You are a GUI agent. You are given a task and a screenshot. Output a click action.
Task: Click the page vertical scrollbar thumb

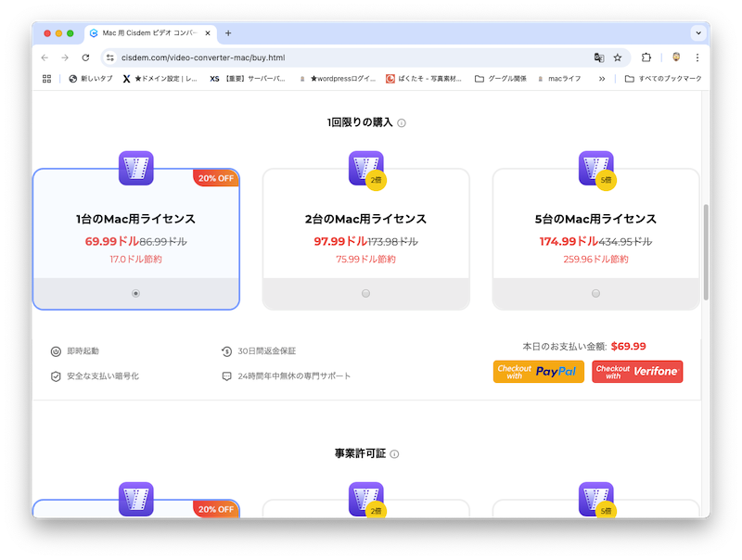706,252
